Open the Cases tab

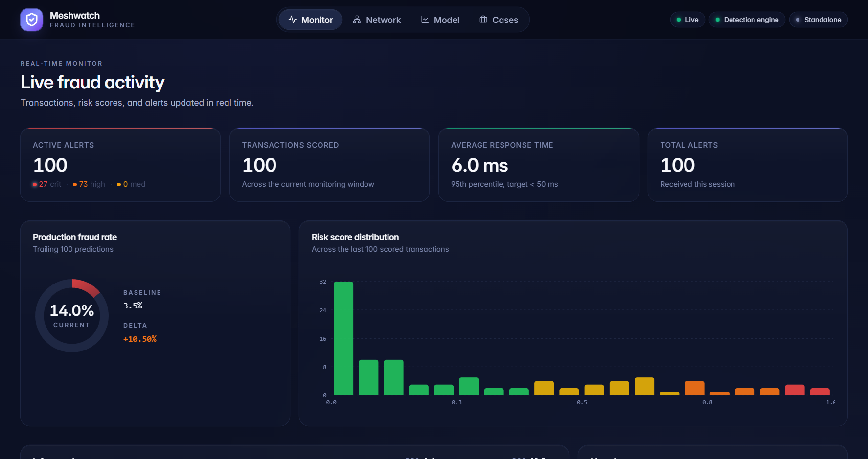pos(499,20)
